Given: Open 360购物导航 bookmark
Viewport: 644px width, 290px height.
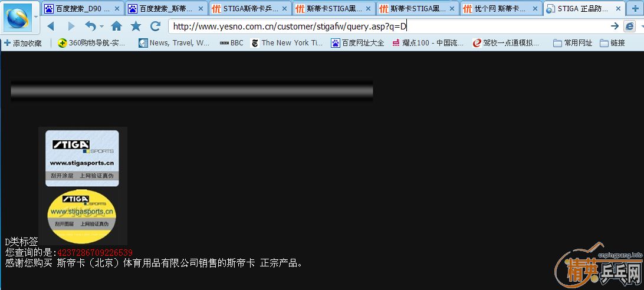Looking at the screenshot, I should click(x=91, y=42).
